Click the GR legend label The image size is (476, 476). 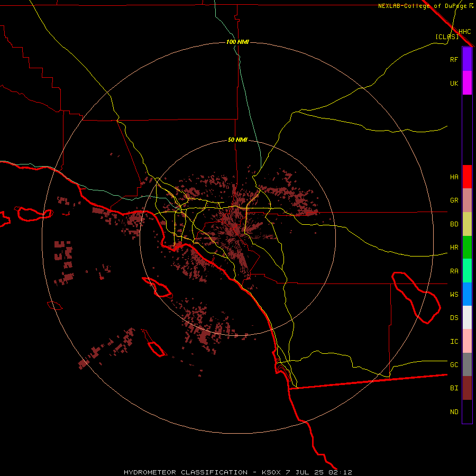click(454, 200)
